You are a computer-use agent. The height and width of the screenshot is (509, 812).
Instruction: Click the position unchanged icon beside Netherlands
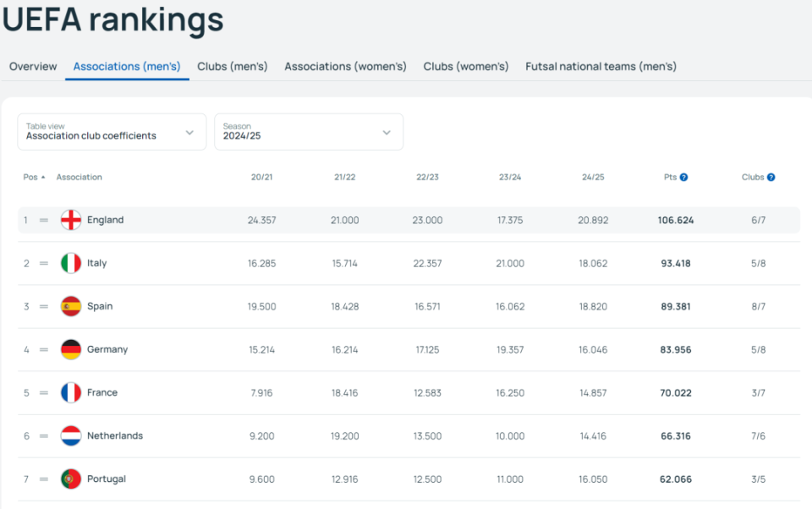[44, 436]
